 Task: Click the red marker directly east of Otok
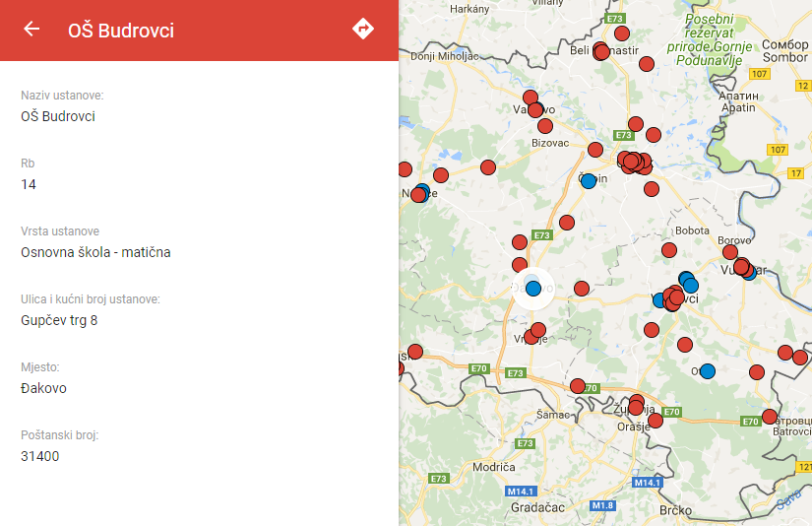[x=757, y=372]
